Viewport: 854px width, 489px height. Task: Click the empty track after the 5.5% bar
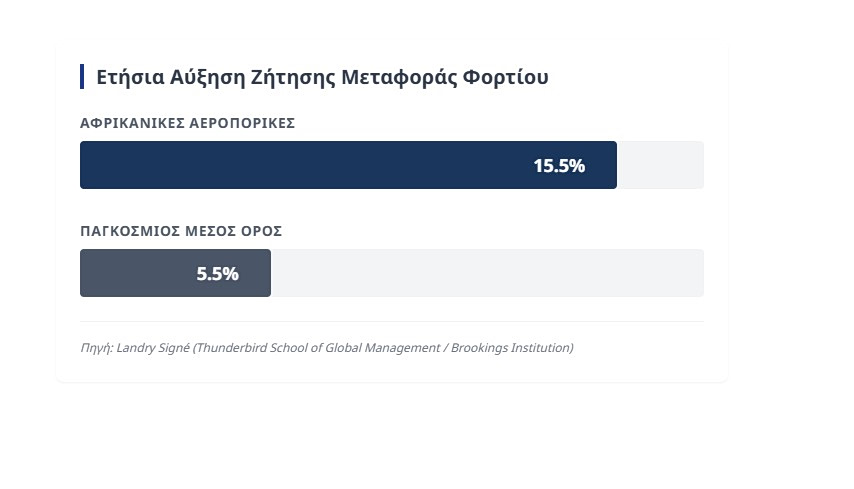486,273
